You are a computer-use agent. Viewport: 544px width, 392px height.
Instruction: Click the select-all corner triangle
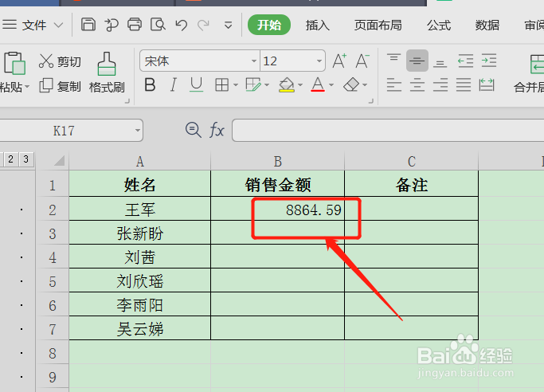(59, 161)
